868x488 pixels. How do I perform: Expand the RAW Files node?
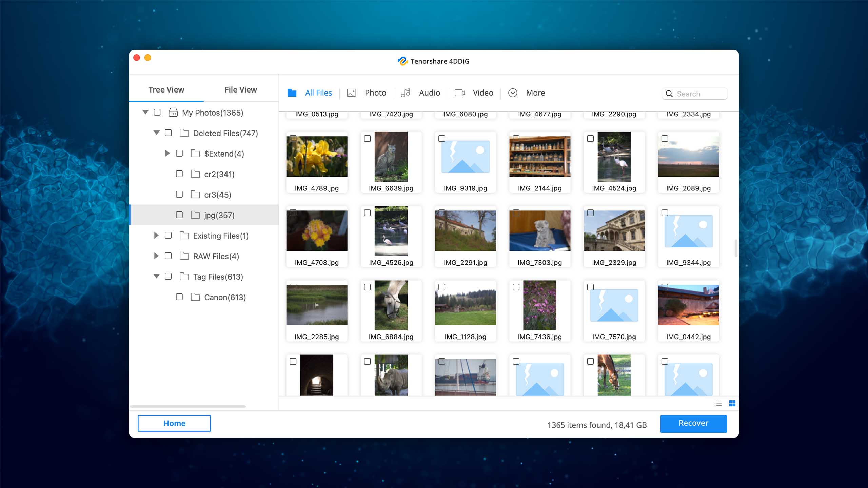(x=156, y=256)
